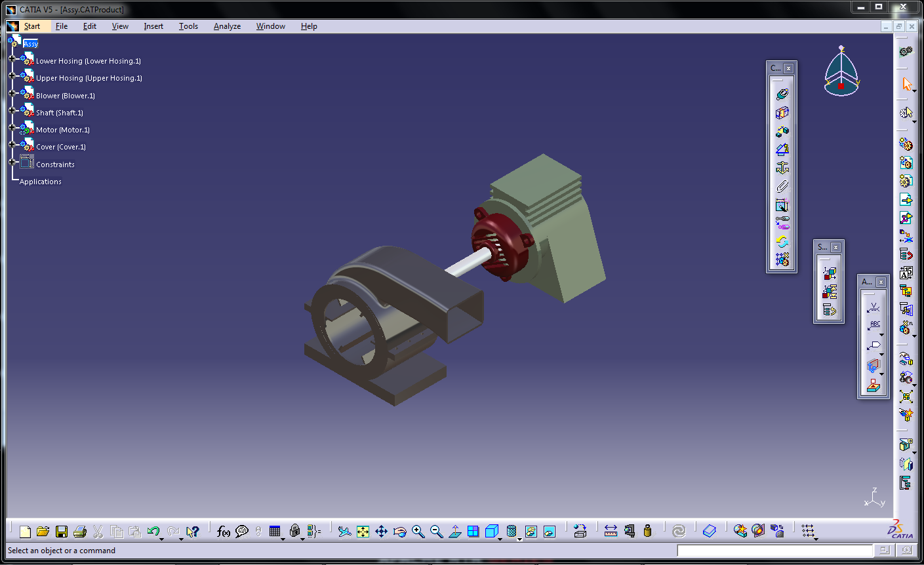The height and width of the screenshot is (565, 924).
Task: Toggle Swap Visible Space icon
Action: [x=550, y=532]
